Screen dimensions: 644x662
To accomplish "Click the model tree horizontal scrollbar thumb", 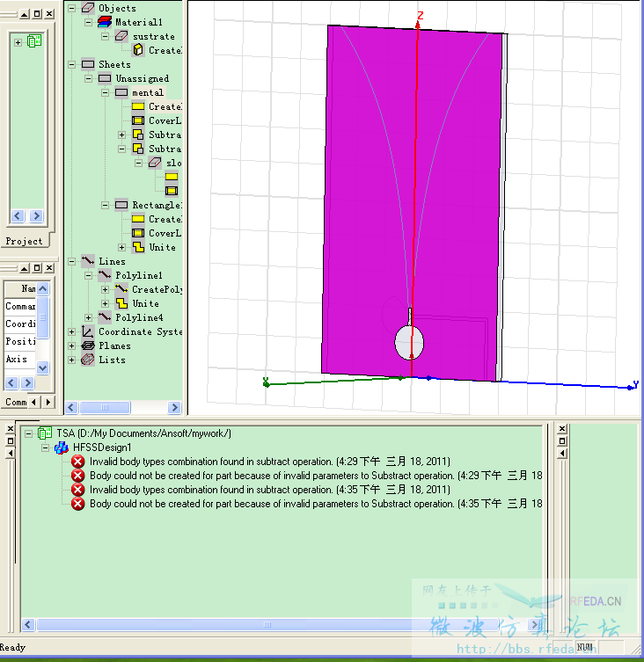I will [105, 407].
